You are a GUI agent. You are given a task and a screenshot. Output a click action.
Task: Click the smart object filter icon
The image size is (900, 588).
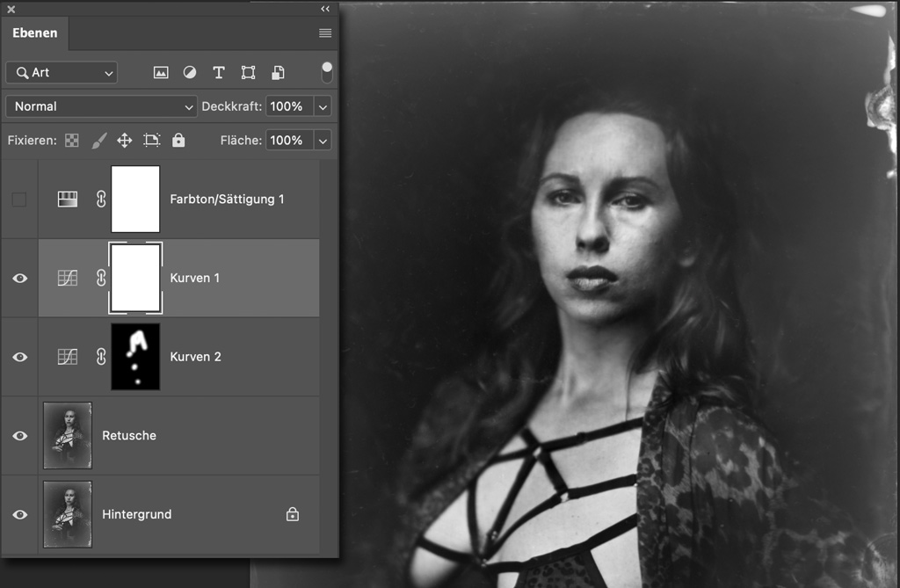coord(278,73)
